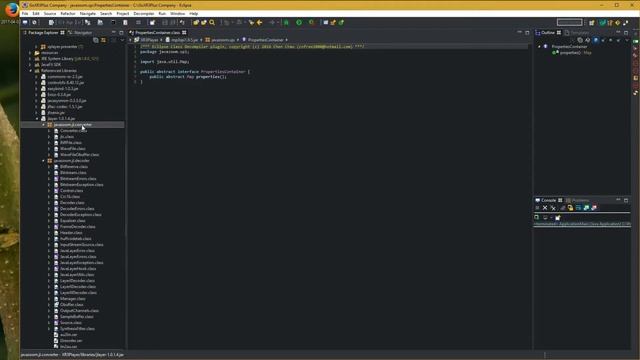The image size is (640, 360).
Task: Select InputStreamSource.class in the tree
Action: pyautogui.click(x=82, y=244)
